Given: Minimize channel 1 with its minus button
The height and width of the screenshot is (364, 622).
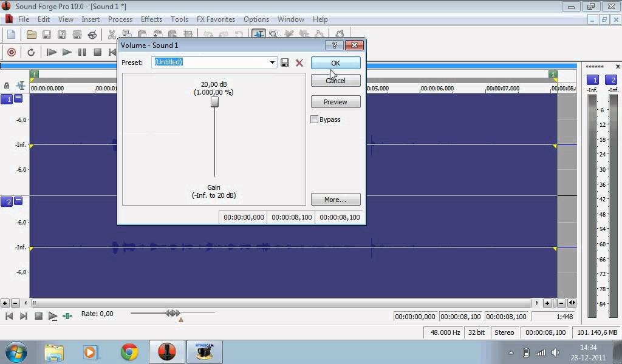Looking at the screenshot, I should (x=18, y=98).
